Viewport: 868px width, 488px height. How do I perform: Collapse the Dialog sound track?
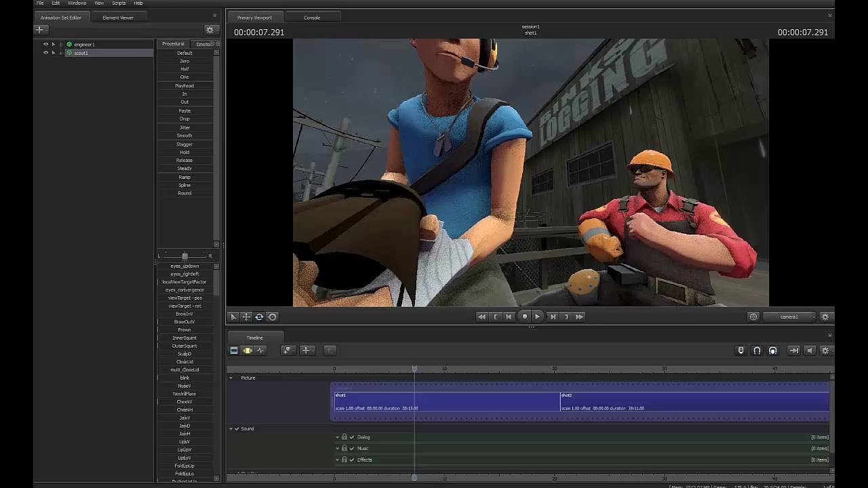click(337, 437)
